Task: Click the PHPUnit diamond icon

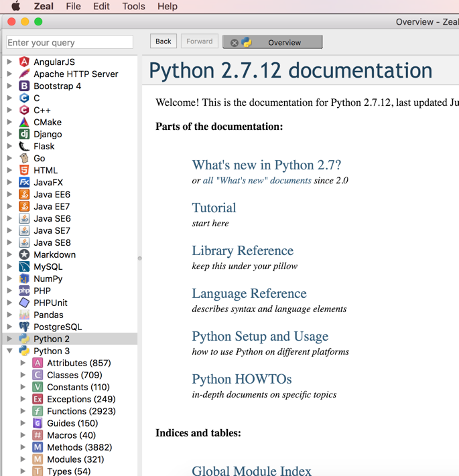Action: tap(24, 303)
